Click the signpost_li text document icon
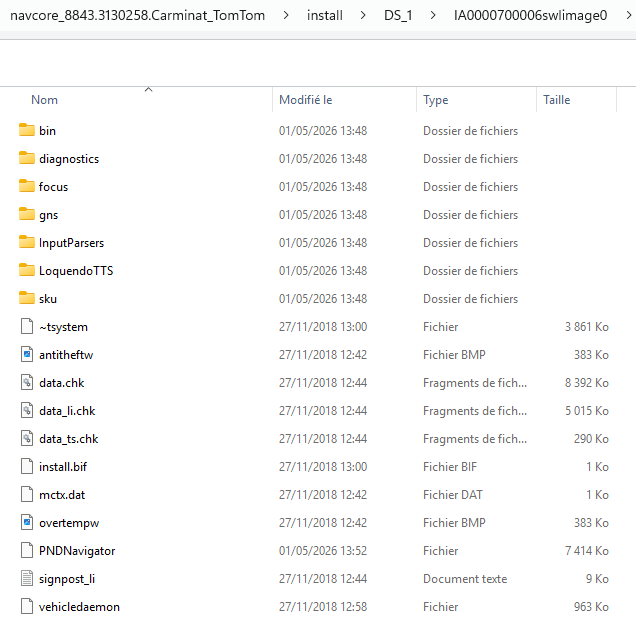The width and height of the screenshot is (636, 618). tap(27, 578)
